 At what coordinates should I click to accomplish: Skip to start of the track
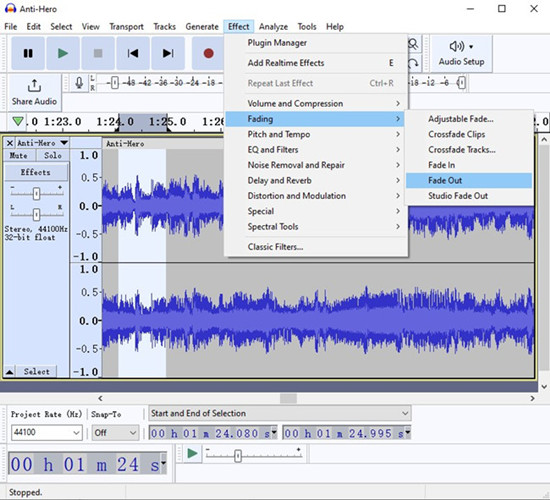tap(133, 53)
